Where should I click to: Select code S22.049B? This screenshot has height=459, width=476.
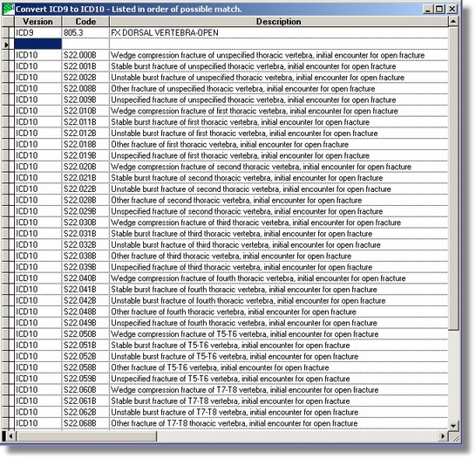(85, 323)
